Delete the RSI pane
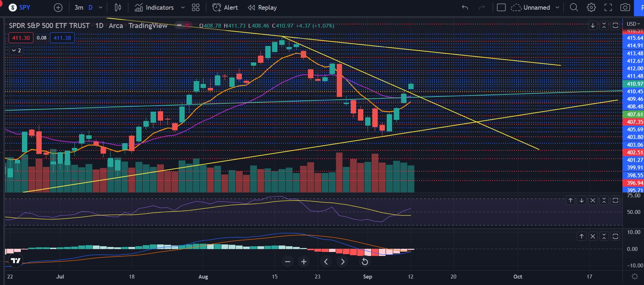This screenshot has height=285, width=644. coord(593,200)
